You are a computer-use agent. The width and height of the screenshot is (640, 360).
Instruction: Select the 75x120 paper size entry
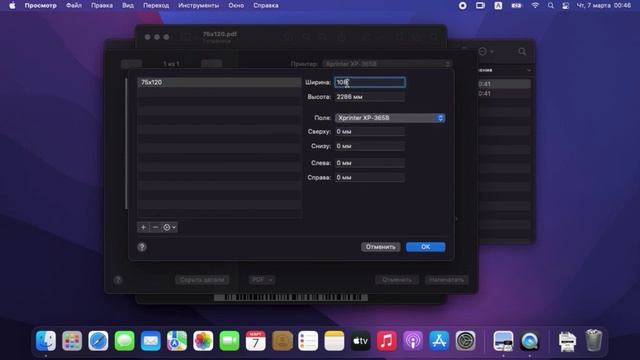pyautogui.click(x=220, y=82)
